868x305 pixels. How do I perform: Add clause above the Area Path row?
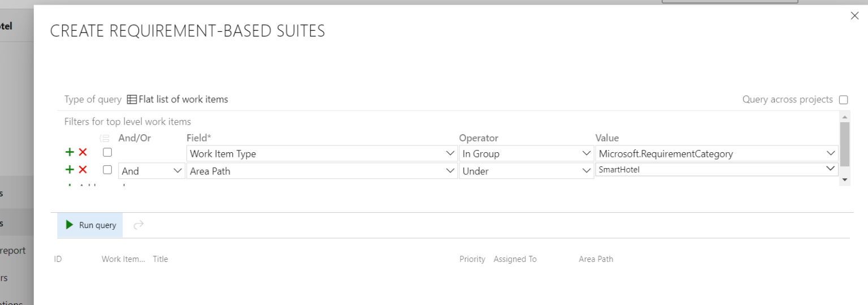pyautogui.click(x=70, y=170)
